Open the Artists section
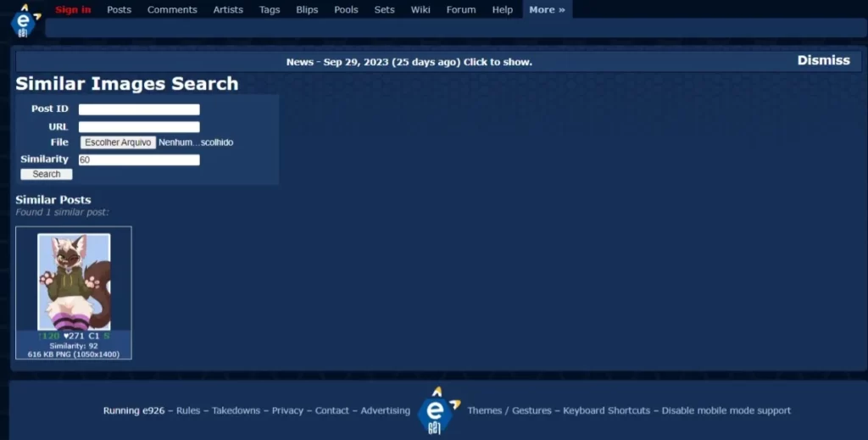Viewport: 868px width, 440px height. pos(228,10)
